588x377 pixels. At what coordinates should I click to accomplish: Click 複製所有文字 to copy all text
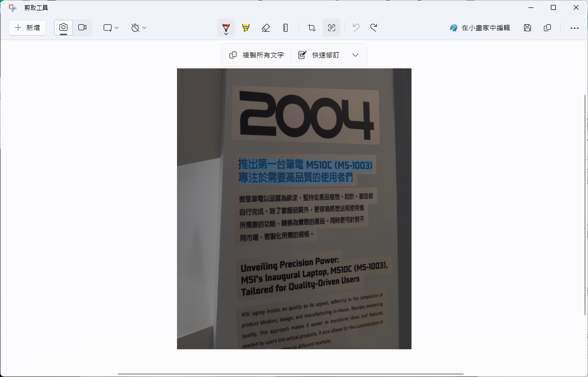click(257, 55)
